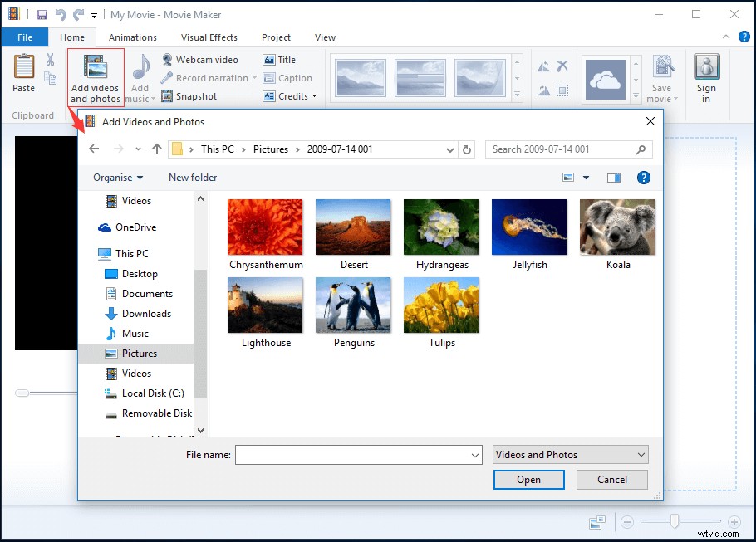Open the Videos and Photos file type dropdown
Screen dimensions: 756x542
click(x=569, y=454)
